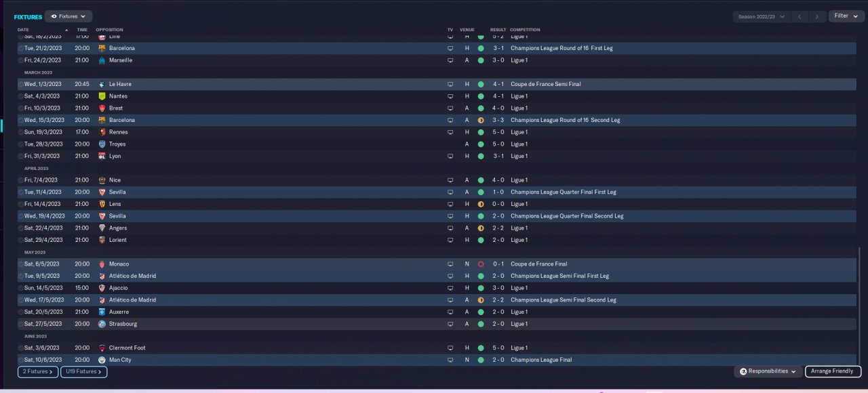Sort by the COMPETITION column header
This screenshot has width=868, height=393.
point(525,30)
